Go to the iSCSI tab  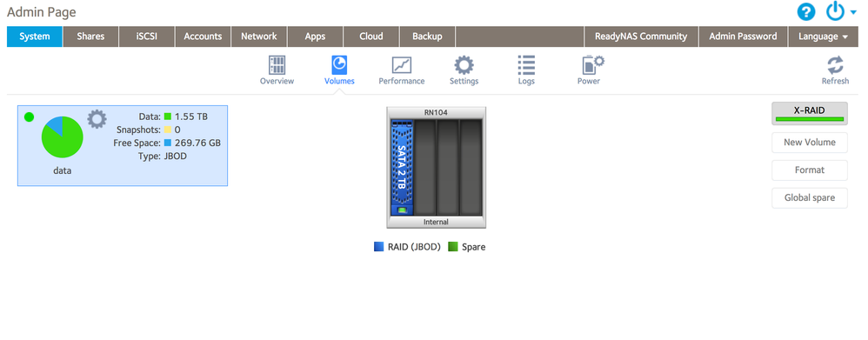(x=147, y=37)
